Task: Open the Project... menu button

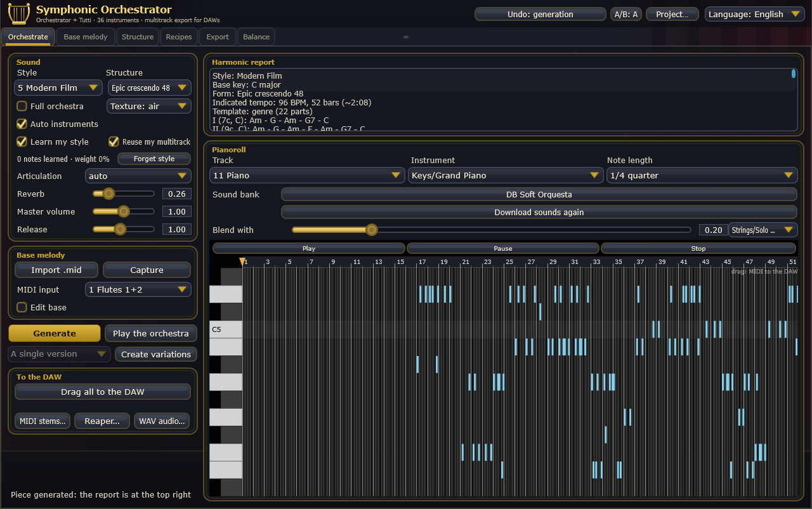Action: (x=672, y=14)
